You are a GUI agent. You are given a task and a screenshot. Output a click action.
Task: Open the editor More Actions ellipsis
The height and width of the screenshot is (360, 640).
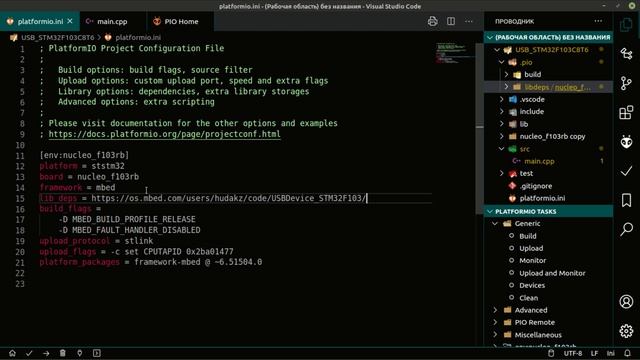coord(469,21)
